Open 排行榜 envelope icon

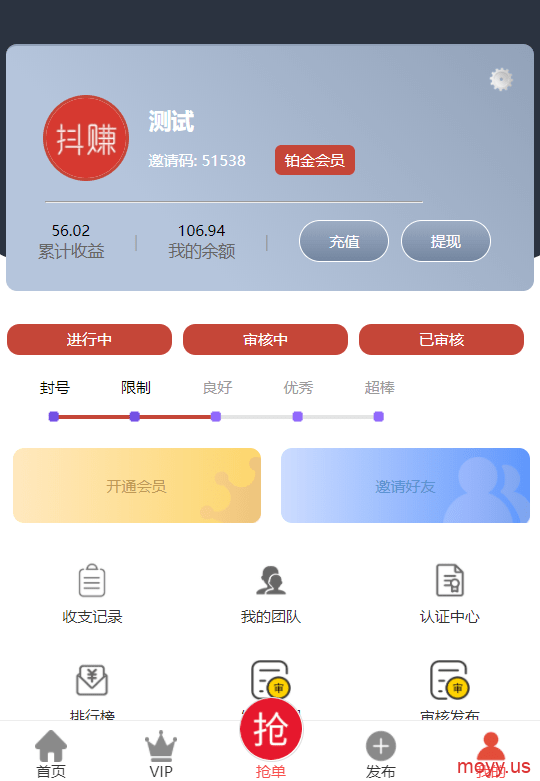pyautogui.click(x=92, y=680)
